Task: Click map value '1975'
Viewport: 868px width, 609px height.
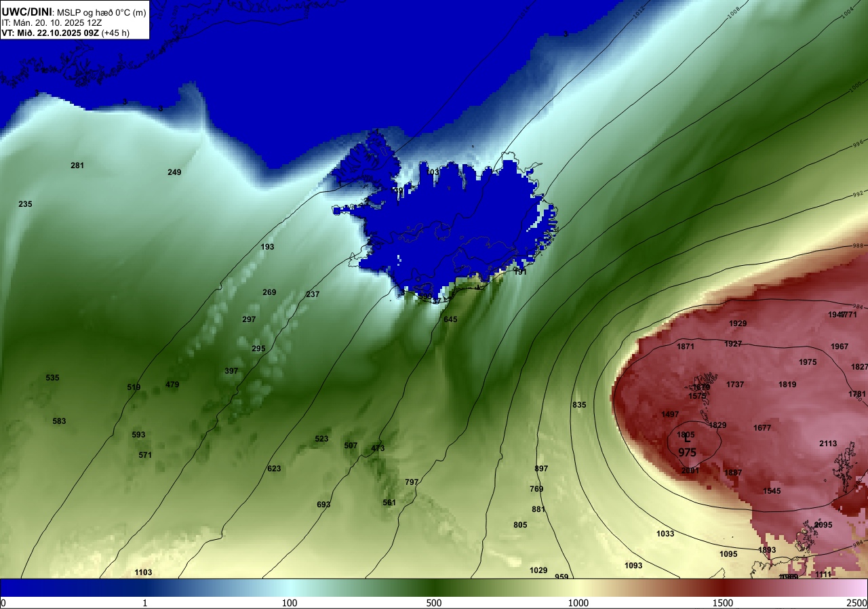Action: [808, 362]
